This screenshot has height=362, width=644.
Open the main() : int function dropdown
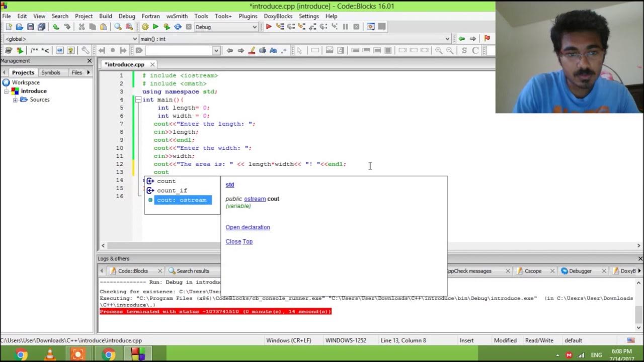294,39
